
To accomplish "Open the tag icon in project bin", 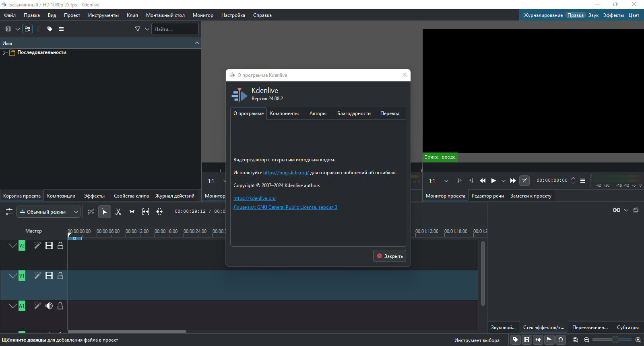I will (50, 29).
